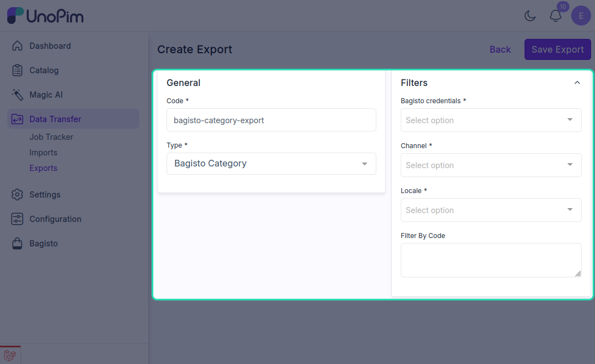Click the Bagisto bag icon
The image size is (595, 364).
pyautogui.click(x=17, y=244)
